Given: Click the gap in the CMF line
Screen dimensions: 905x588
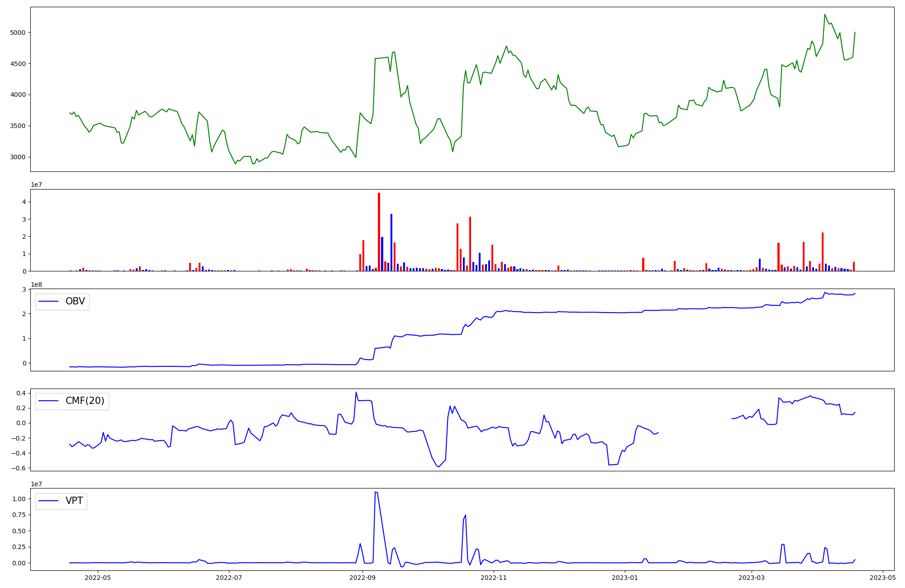Looking at the screenshot, I should pos(695,425).
